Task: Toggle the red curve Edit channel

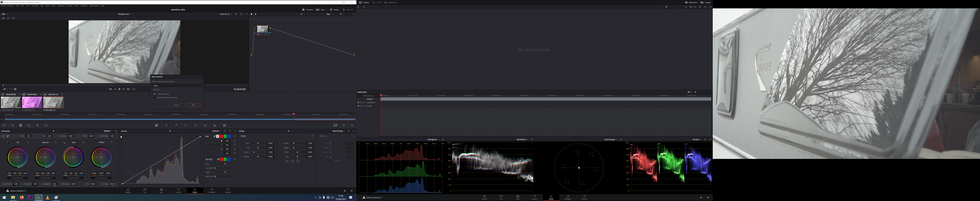Action: (221, 136)
